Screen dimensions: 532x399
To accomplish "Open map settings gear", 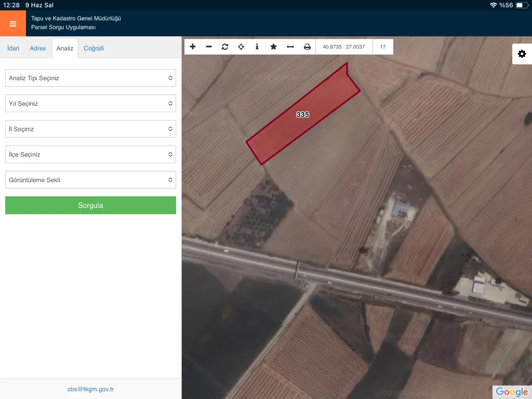I will pos(522,54).
